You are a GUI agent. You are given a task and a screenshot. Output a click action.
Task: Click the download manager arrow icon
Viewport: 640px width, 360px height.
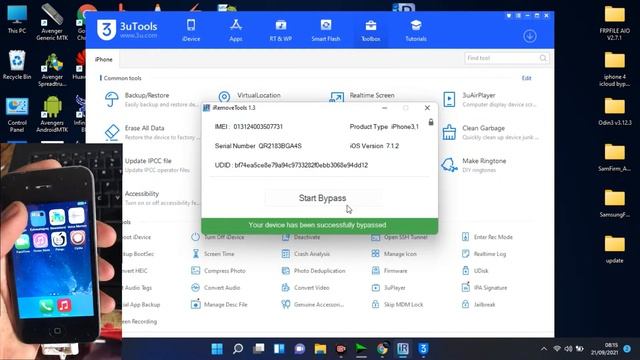click(530, 36)
